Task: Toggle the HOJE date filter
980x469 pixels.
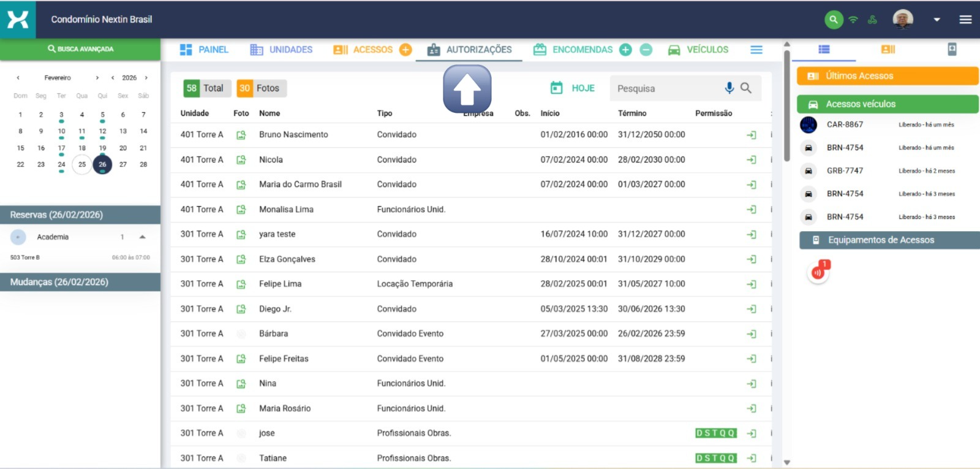Action: pyautogui.click(x=573, y=88)
